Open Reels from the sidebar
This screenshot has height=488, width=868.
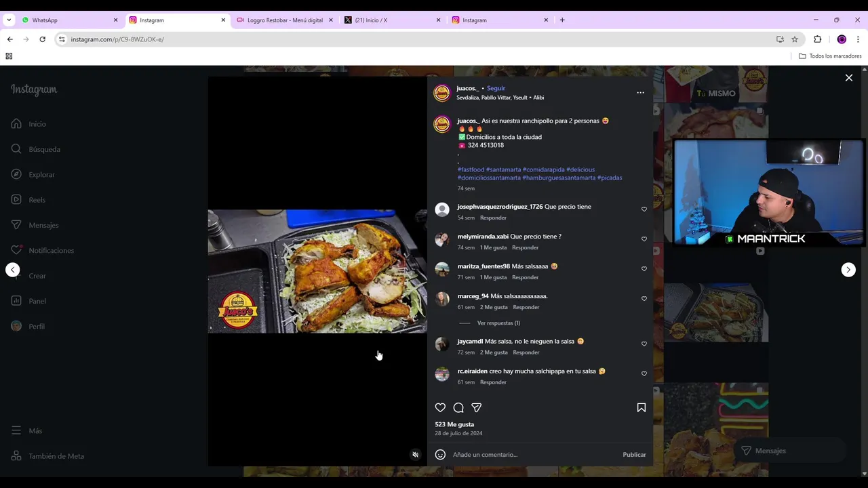point(28,200)
